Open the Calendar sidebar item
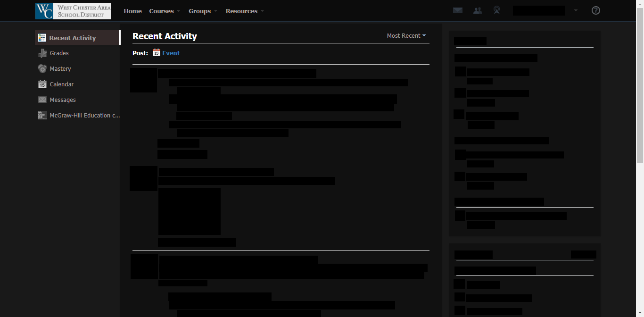The image size is (644, 317). [x=61, y=84]
